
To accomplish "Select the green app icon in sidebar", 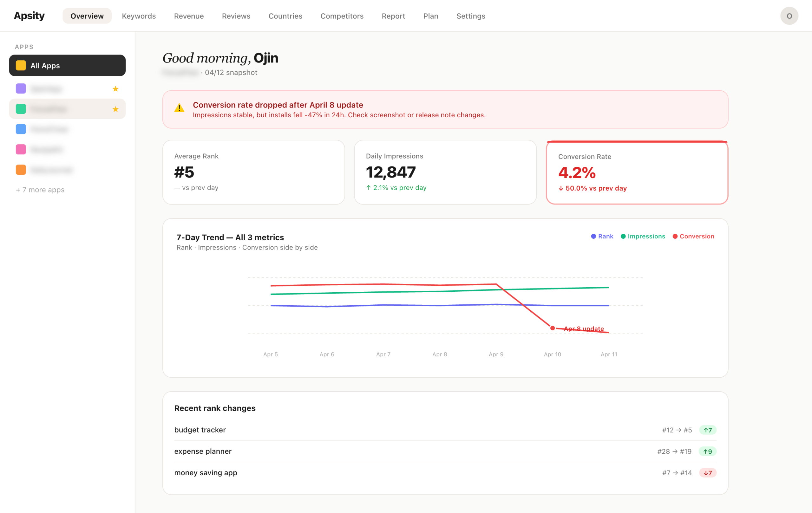I will tap(21, 108).
